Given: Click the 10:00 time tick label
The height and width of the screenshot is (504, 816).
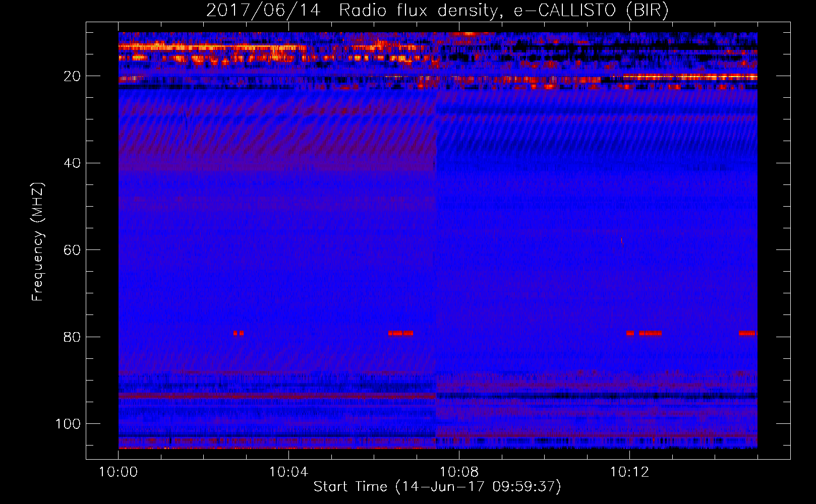Looking at the screenshot, I should pyautogui.click(x=119, y=472).
